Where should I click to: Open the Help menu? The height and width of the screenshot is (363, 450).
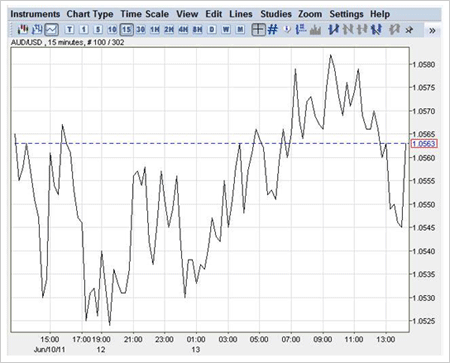coord(380,14)
